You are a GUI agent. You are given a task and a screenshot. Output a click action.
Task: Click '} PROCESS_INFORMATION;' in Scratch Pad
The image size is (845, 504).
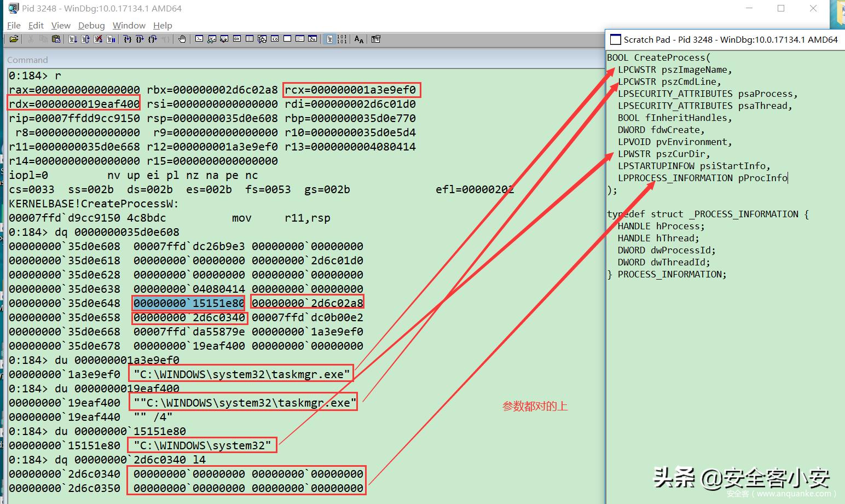point(667,274)
